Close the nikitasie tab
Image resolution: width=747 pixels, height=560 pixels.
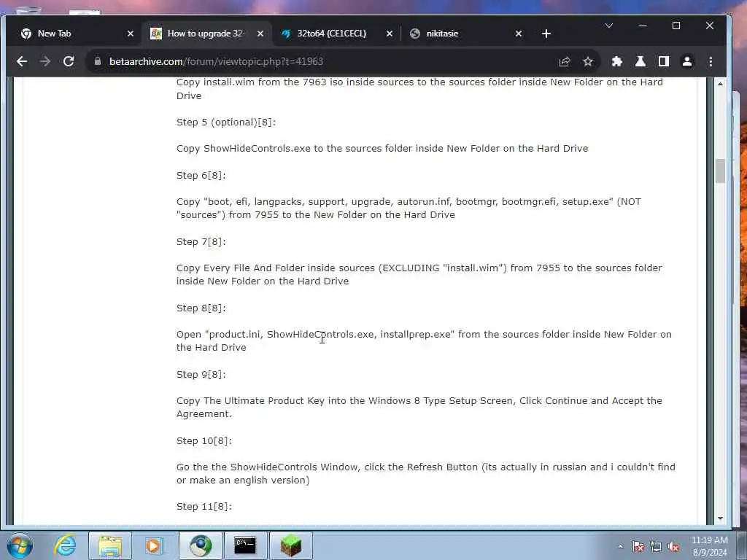tap(519, 34)
